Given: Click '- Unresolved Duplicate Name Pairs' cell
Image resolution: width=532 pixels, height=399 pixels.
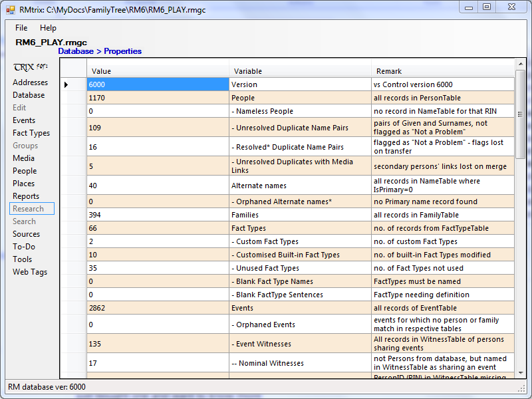Looking at the screenshot, I should pyautogui.click(x=301, y=128).
